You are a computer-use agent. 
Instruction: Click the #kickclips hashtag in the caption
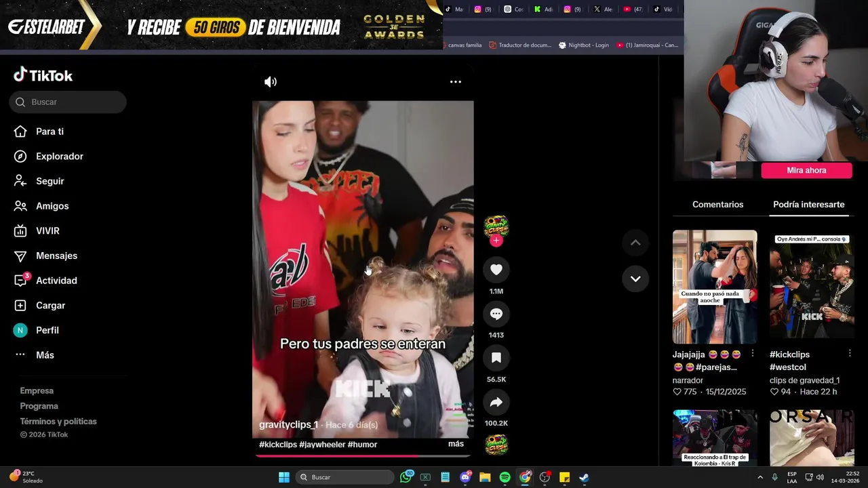(x=278, y=445)
